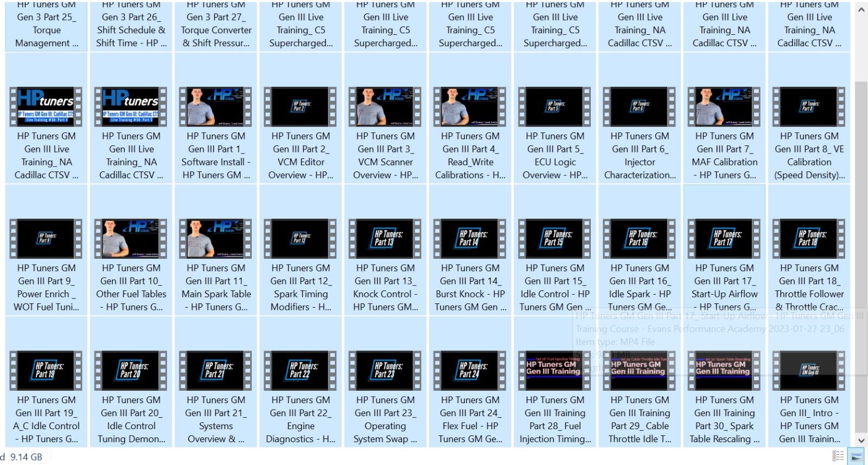Select the Part 23 Operating System Swap thumbnail
This screenshot has height=465, width=868.
385,371
